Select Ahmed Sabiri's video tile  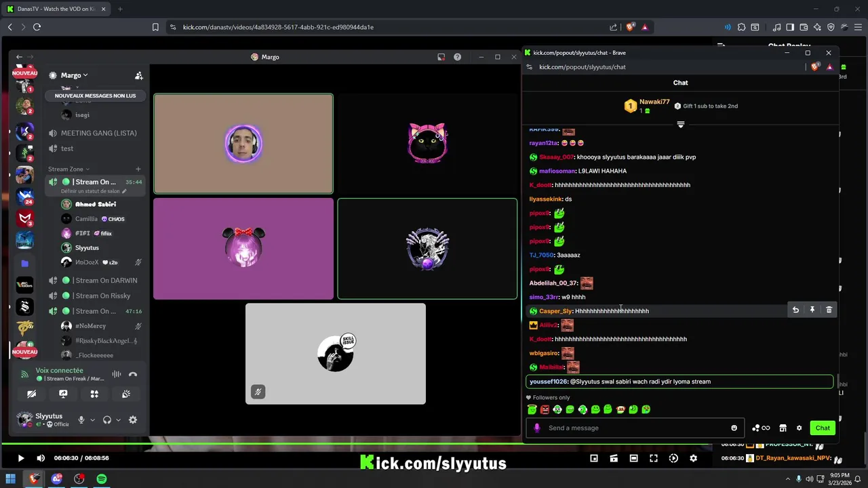(243, 144)
